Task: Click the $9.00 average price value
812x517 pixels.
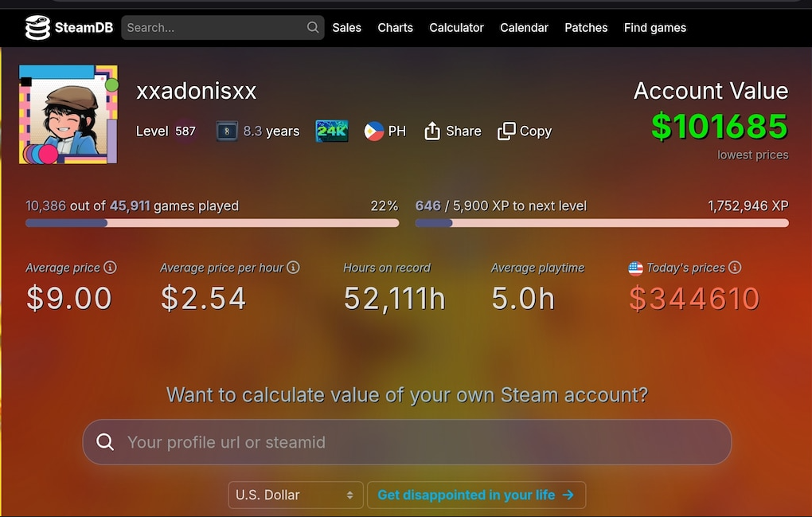Action: (69, 299)
